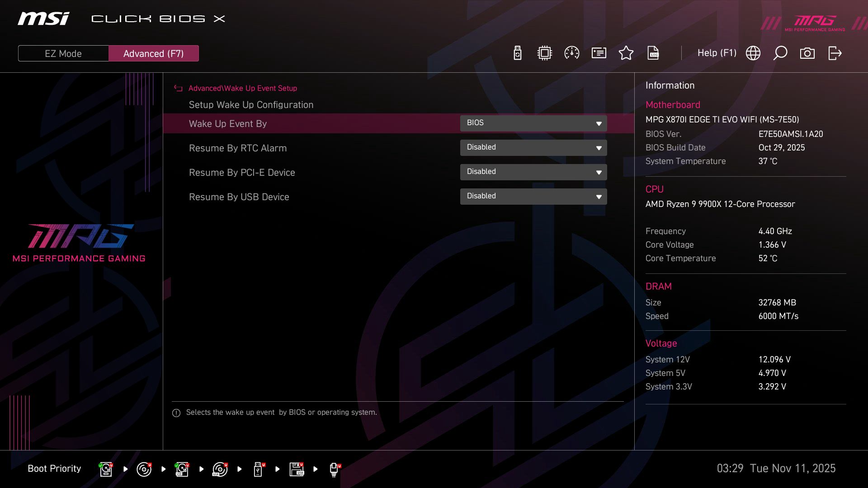Open the memo notes icon
Image resolution: width=868 pixels, height=488 pixels.
(x=599, y=53)
